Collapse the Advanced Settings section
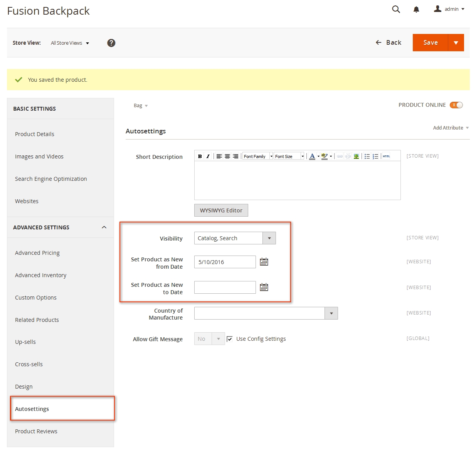The height and width of the screenshot is (451, 476). click(104, 227)
